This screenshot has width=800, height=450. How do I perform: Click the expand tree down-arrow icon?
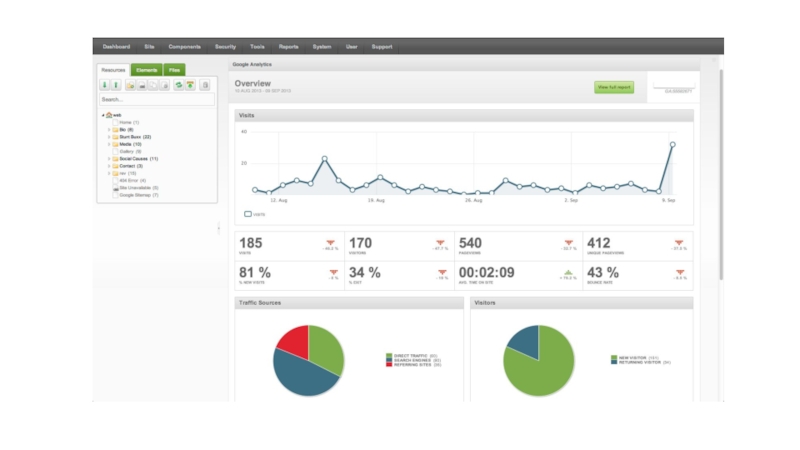click(104, 86)
